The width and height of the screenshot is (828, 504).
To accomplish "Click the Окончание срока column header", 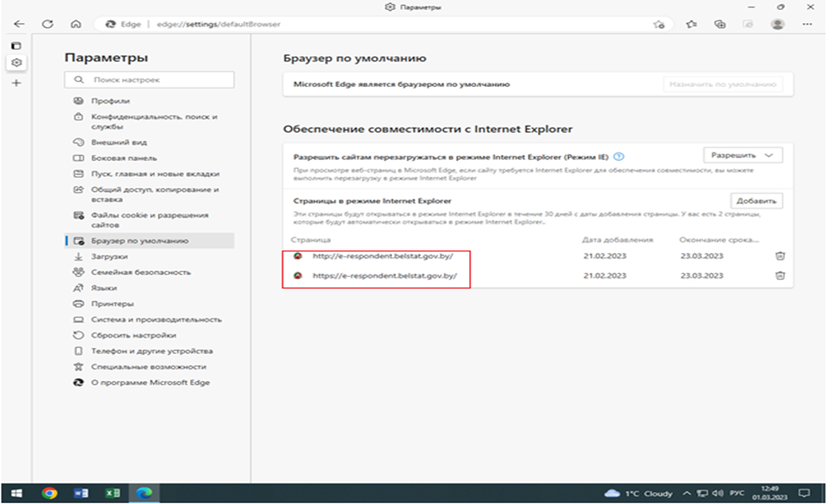I will point(719,240).
